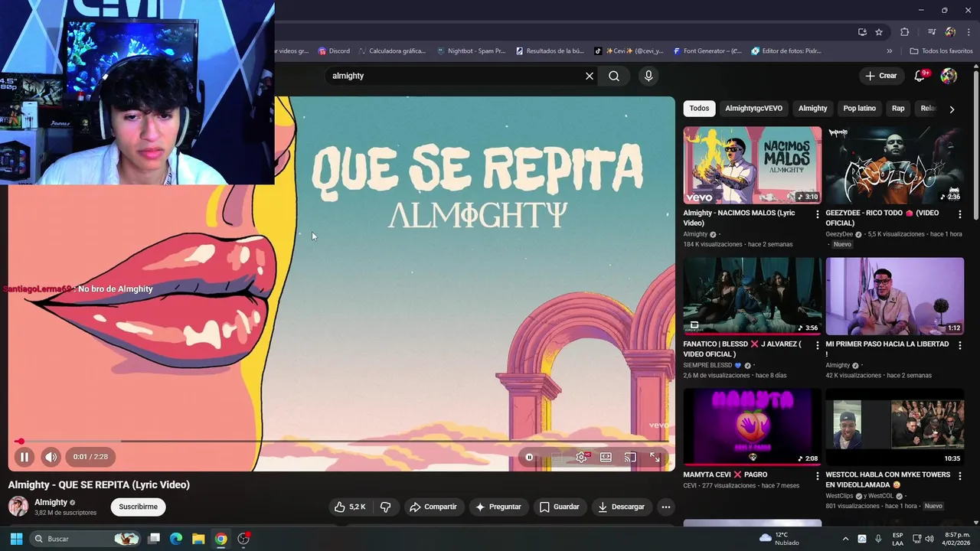This screenshot has height=551, width=980.
Task: Select the Todos filter chip
Action: tap(699, 109)
